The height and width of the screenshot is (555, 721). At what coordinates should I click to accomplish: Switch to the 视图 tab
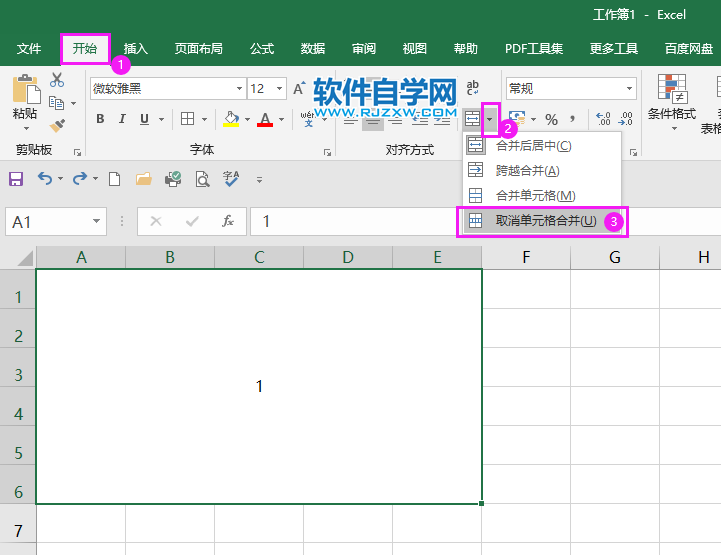tap(415, 48)
